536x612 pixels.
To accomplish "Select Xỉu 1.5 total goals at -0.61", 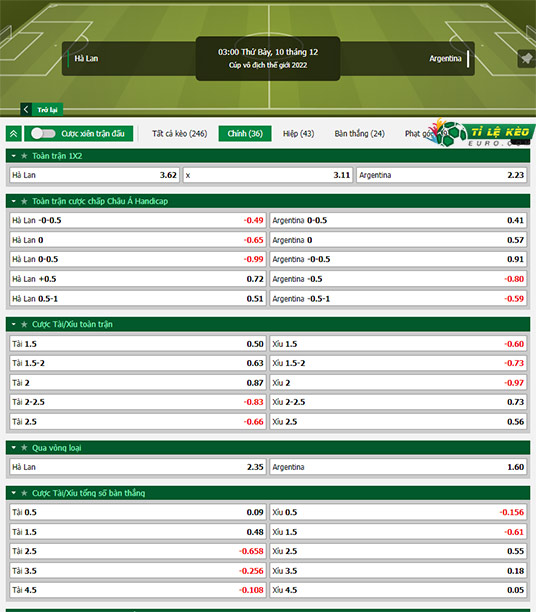I will (x=398, y=532).
